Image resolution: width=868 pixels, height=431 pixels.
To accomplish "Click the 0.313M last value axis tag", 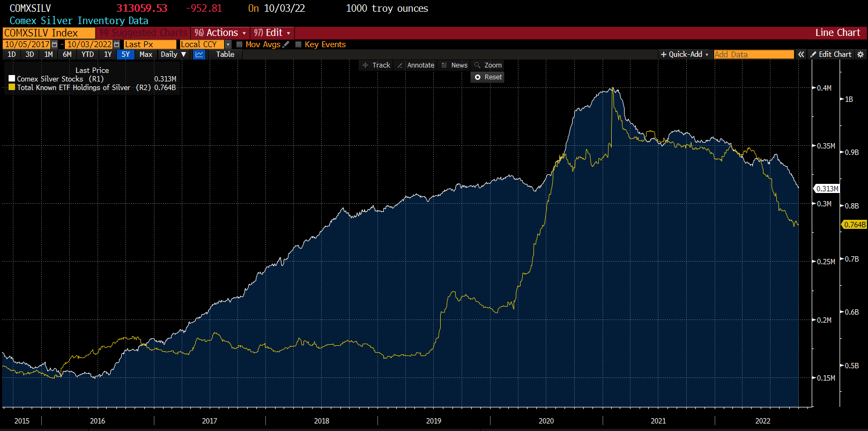I will coord(827,189).
